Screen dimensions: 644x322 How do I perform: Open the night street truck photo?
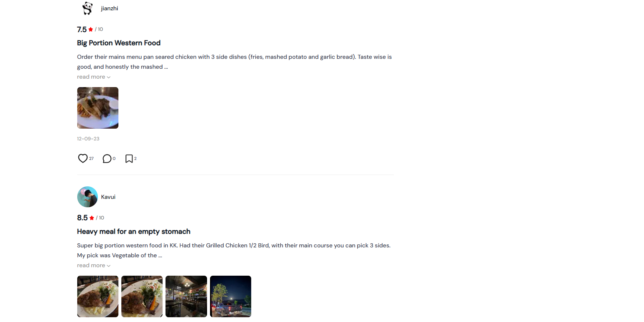pyautogui.click(x=231, y=296)
